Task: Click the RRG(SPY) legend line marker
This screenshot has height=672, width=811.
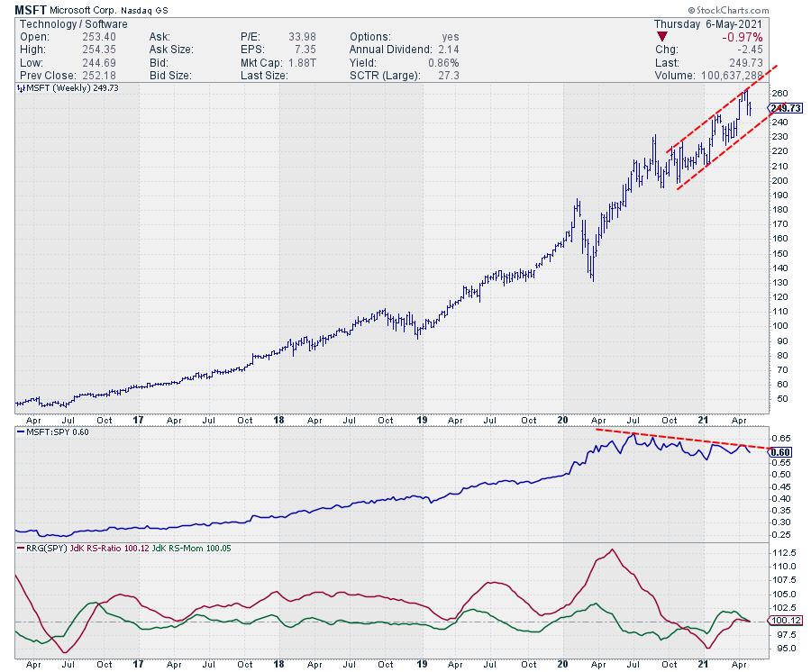Action: (21, 548)
